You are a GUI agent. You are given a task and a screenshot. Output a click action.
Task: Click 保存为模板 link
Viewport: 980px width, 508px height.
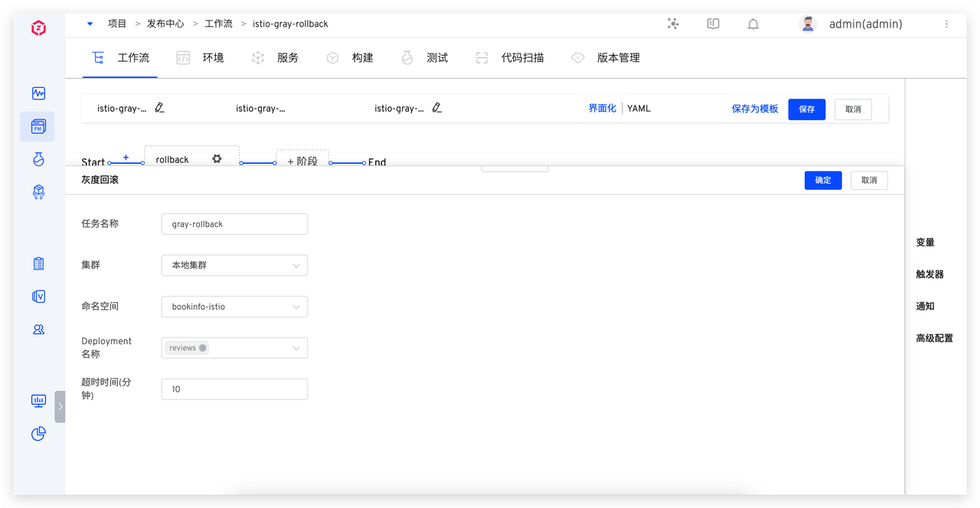pos(754,109)
